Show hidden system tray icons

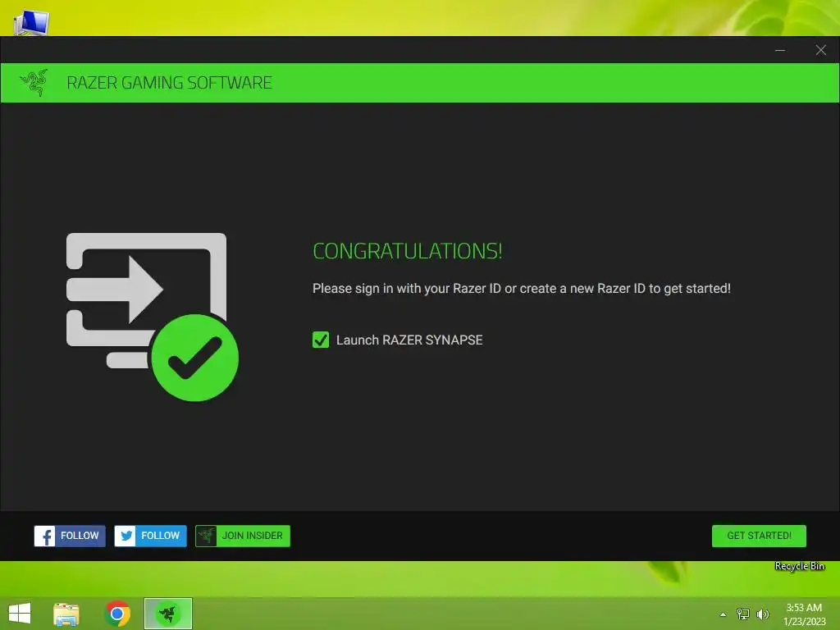pos(724,614)
